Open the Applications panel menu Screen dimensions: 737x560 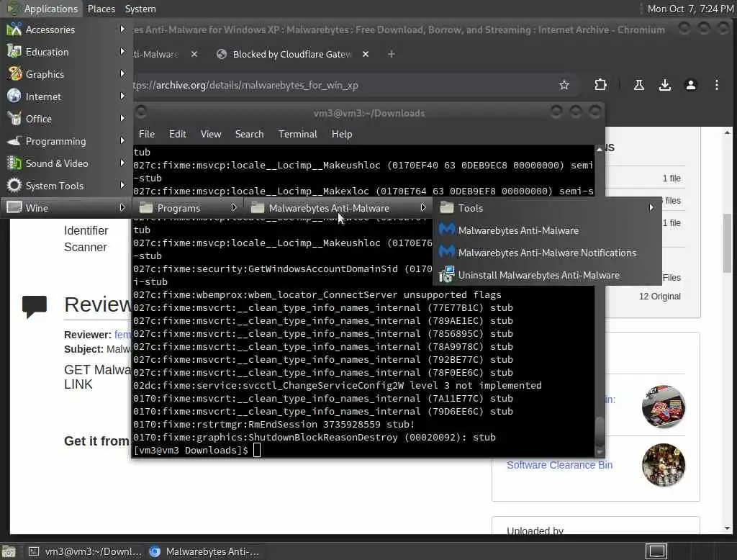[x=42, y=9]
